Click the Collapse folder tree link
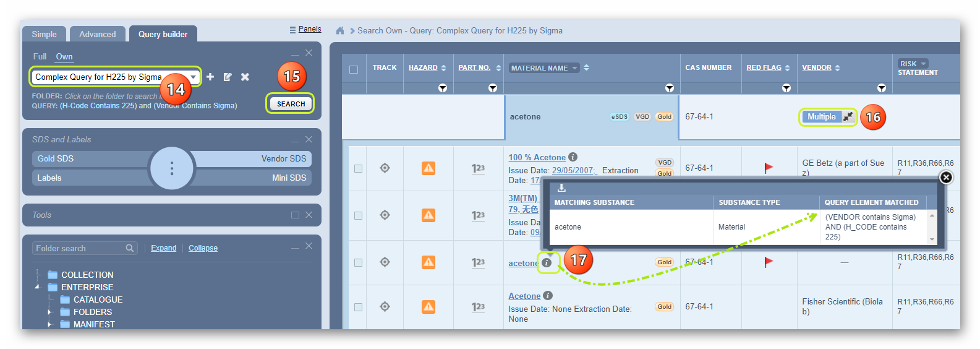The image size is (980, 349). (x=203, y=248)
